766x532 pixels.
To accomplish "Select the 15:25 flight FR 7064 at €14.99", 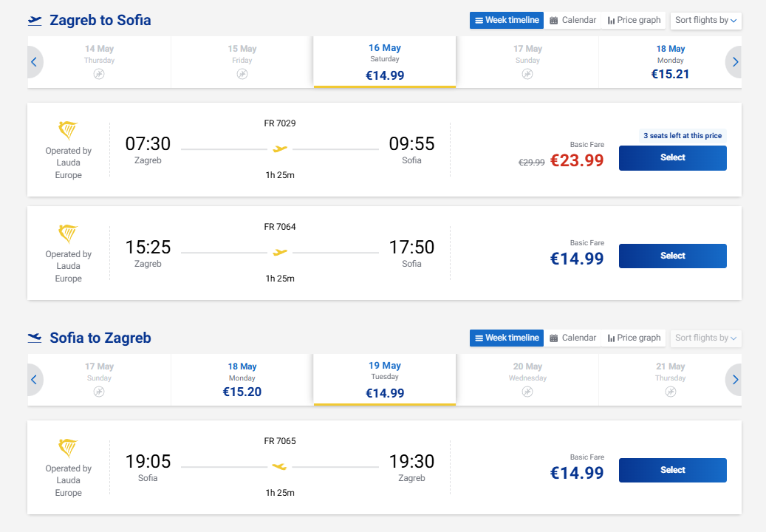I will click(x=673, y=256).
